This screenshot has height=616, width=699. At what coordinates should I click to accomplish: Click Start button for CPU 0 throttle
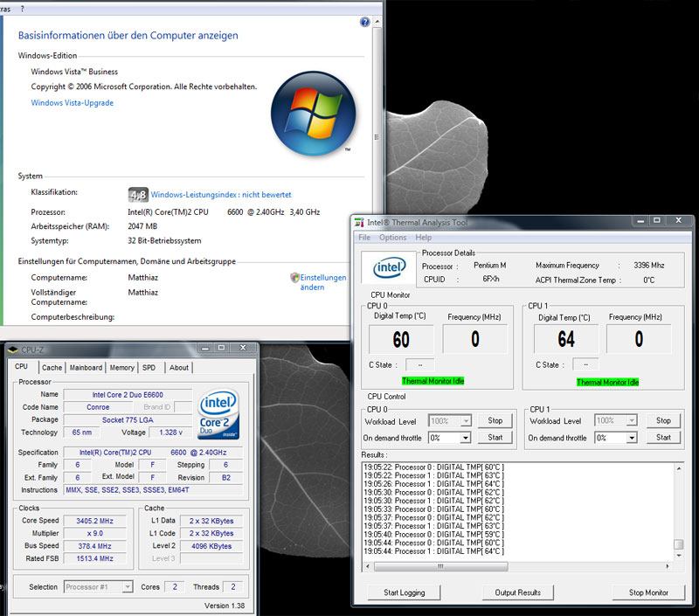pos(495,437)
